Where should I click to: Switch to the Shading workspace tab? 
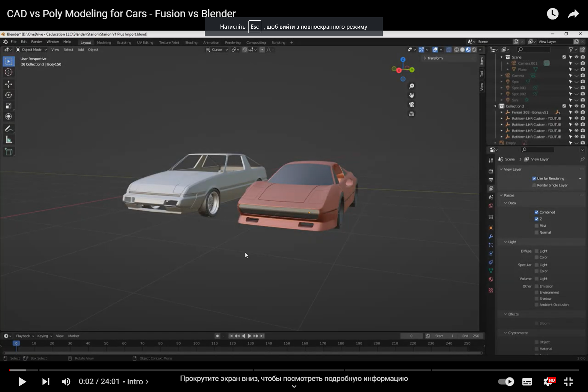[191, 42]
